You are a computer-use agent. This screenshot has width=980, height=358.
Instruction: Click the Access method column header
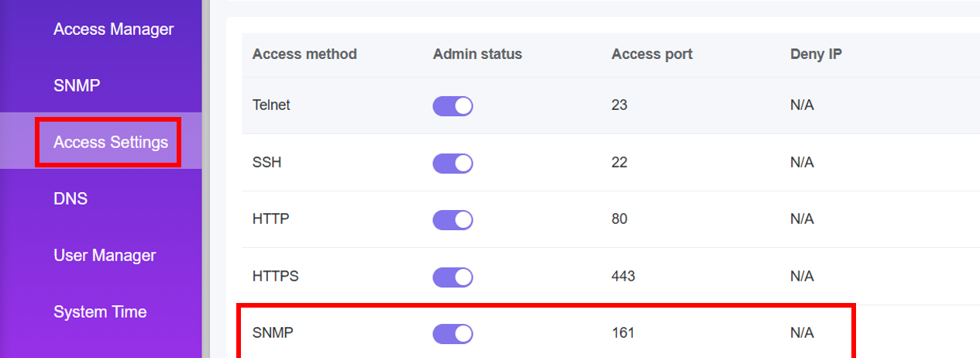(304, 54)
